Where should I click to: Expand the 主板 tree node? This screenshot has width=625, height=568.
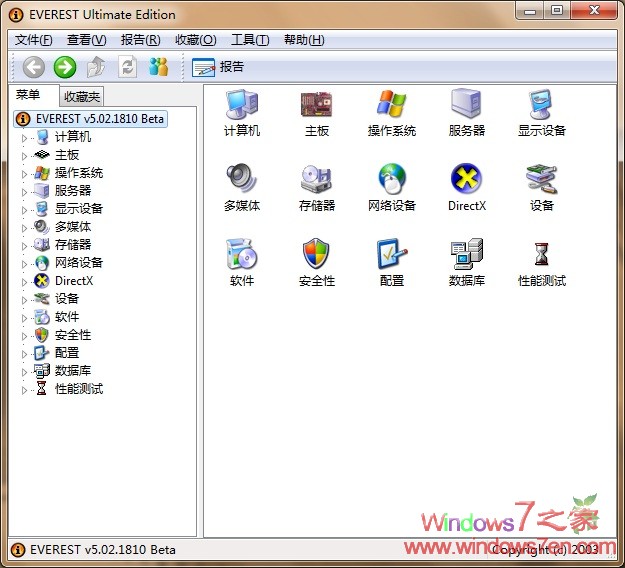click(x=24, y=156)
